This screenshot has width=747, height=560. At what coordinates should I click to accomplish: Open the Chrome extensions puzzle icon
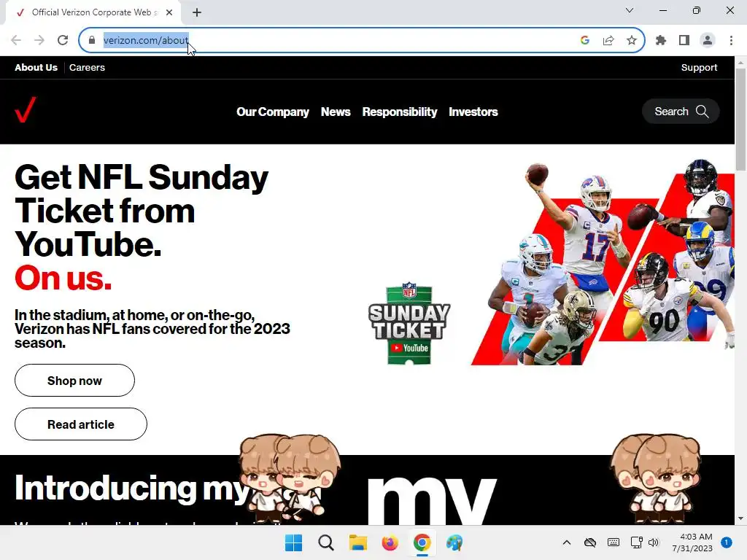(x=661, y=40)
